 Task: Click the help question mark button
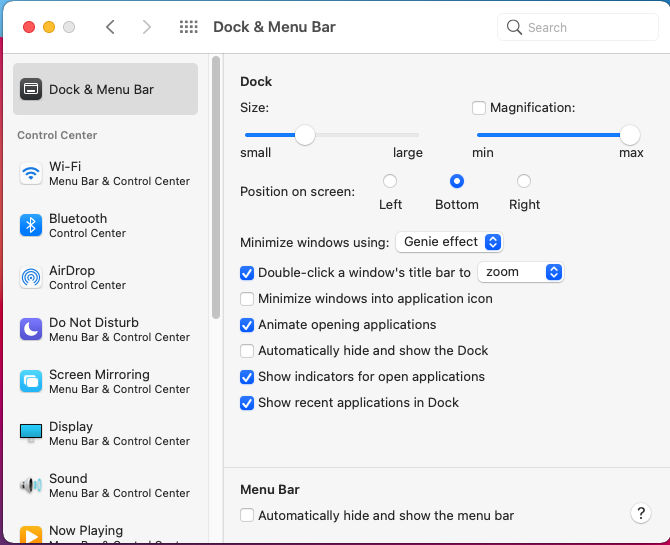click(641, 513)
